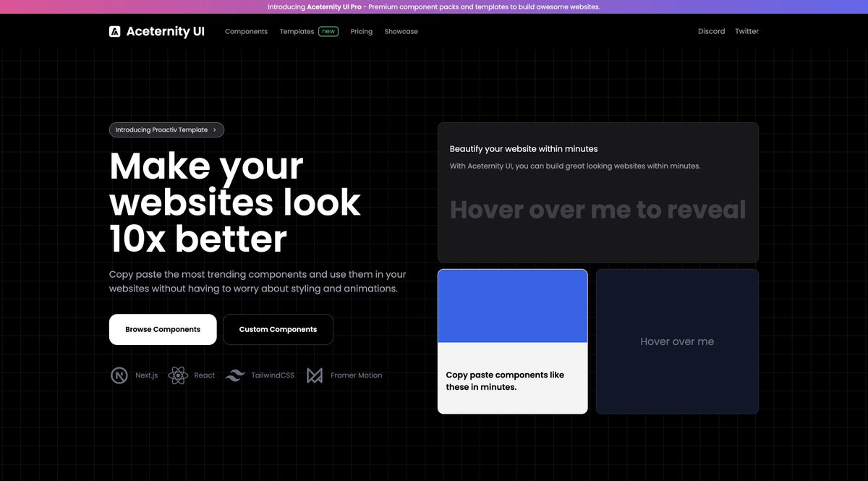This screenshot has height=481, width=868.
Task: Click the 'Make your websites look 10x better' headline
Action: [235, 202]
